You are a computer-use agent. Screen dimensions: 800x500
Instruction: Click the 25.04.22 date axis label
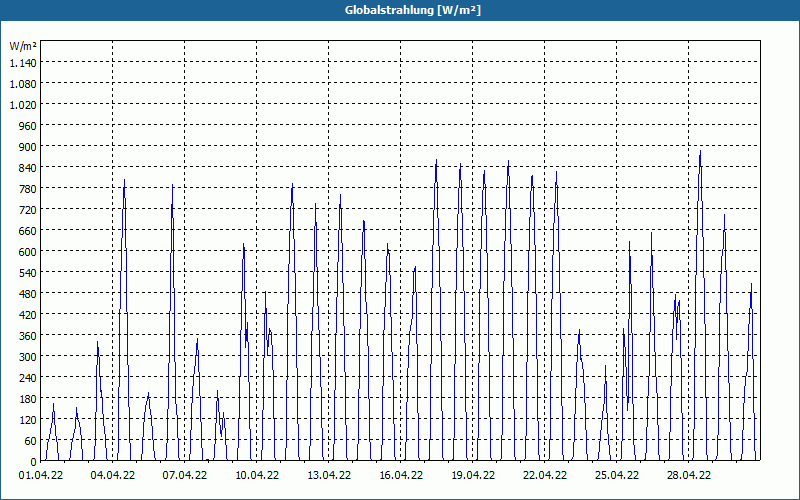(x=616, y=475)
